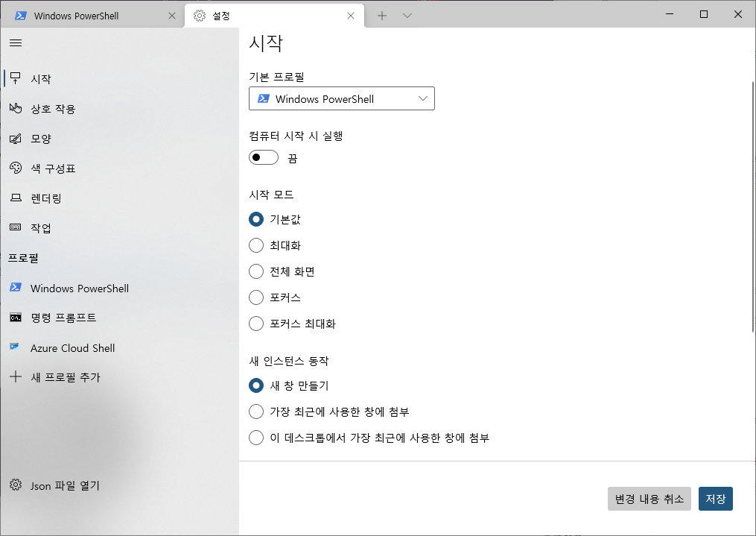Click Json 파일 열기
Image resolution: width=756 pixels, height=536 pixels.
(119, 485)
